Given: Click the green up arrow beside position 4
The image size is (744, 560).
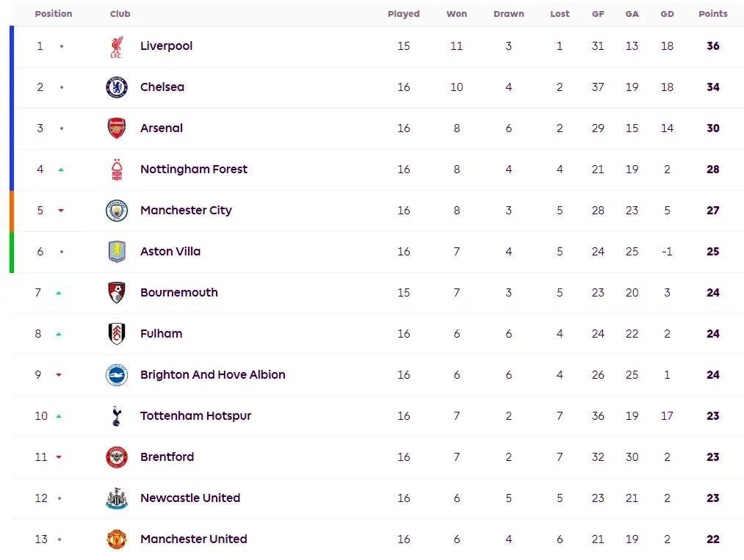Looking at the screenshot, I should (x=61, y=170).
